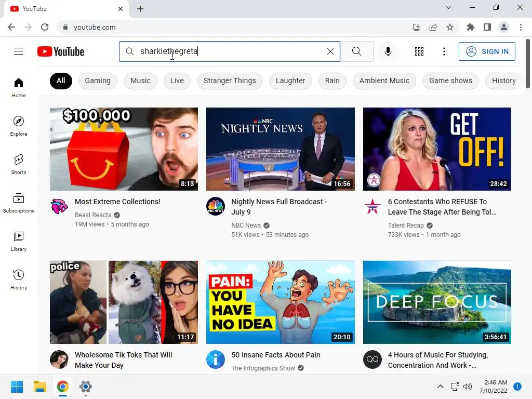
Task: Select the Music filter chip
Action: (x=140, y=81)
